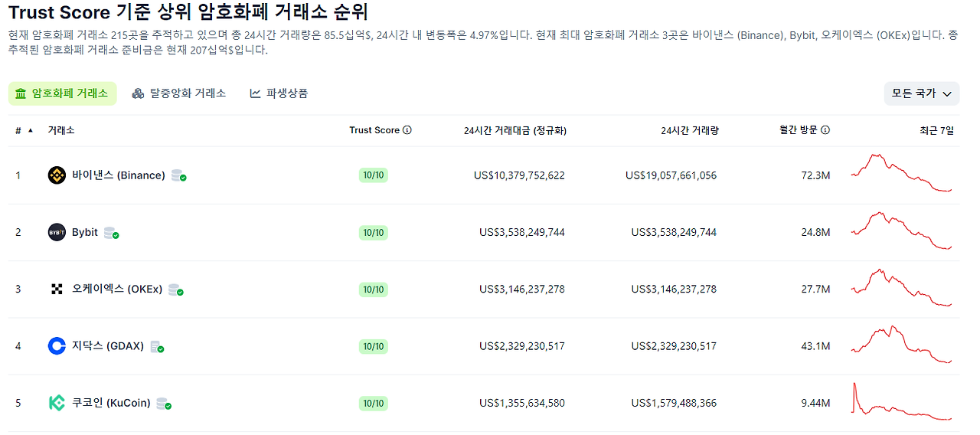Viewport: 980px width, 435px height.
Task: Click the KuCoin exchange logo icon
Action: click(57, 403)
